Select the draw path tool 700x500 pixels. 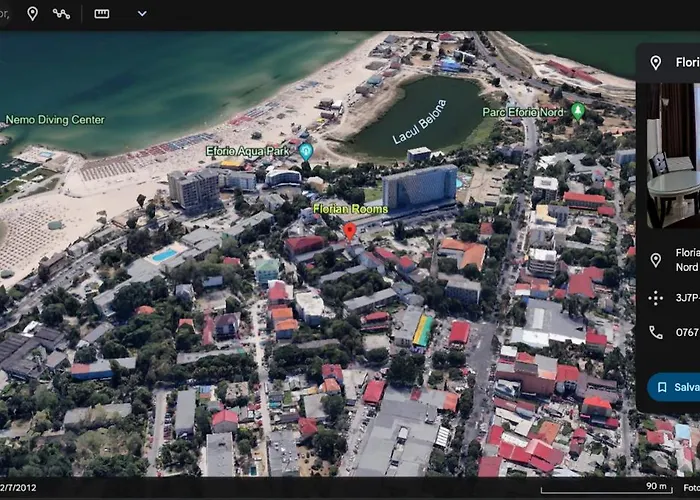tap(62, 13)
